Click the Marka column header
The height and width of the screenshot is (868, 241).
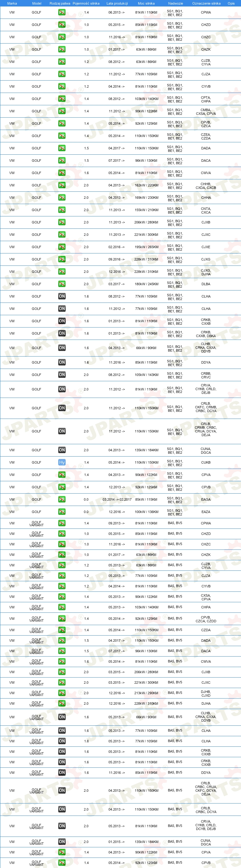coord(12,3)
